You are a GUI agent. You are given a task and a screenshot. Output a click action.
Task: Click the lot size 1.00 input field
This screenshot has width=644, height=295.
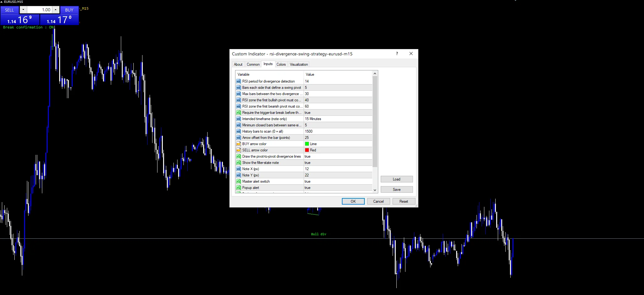[39, 10]
